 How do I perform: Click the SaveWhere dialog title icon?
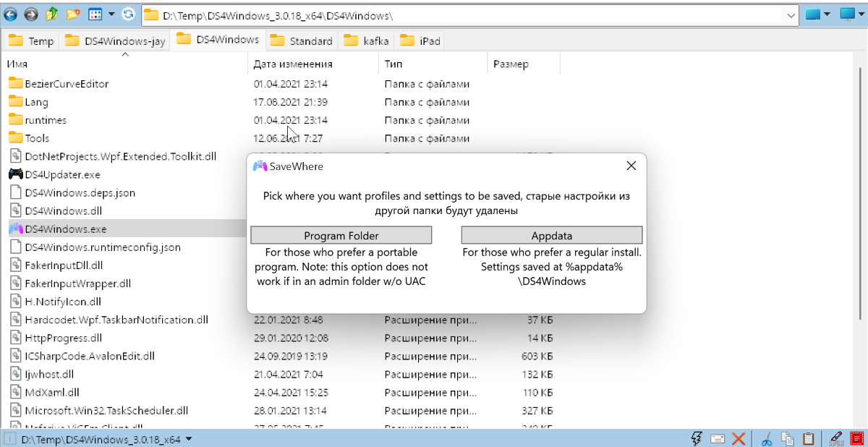click(260, 166)
